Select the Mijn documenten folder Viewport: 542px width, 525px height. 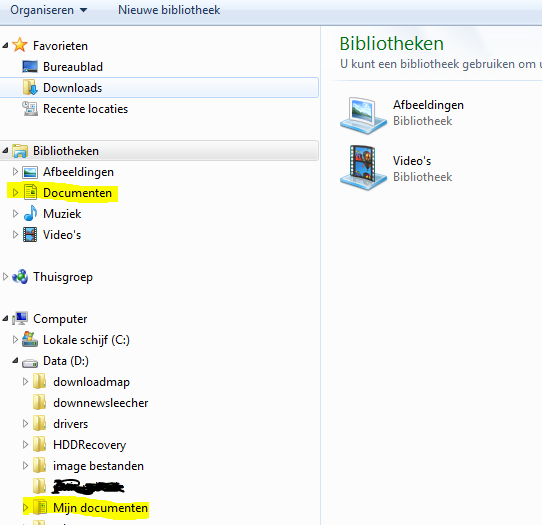pos(100,508)
